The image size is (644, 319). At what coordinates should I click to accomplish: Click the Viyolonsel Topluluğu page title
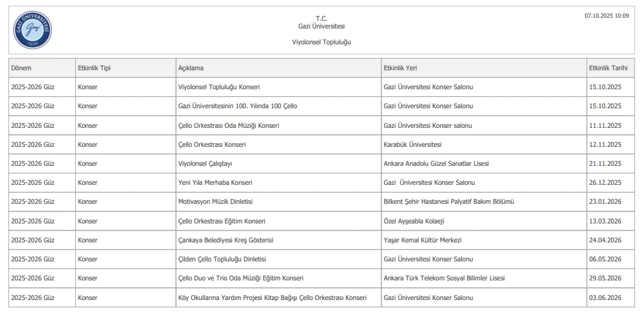321,42
